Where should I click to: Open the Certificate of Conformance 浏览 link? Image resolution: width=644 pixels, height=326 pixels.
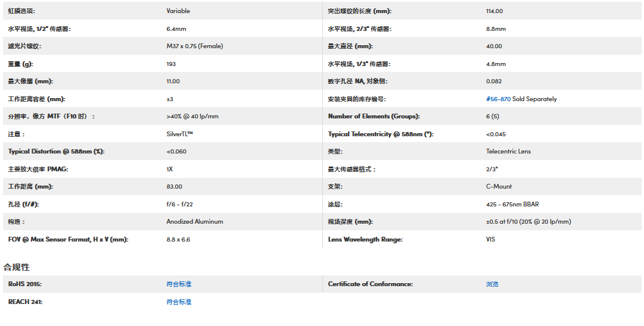(492, 284)
